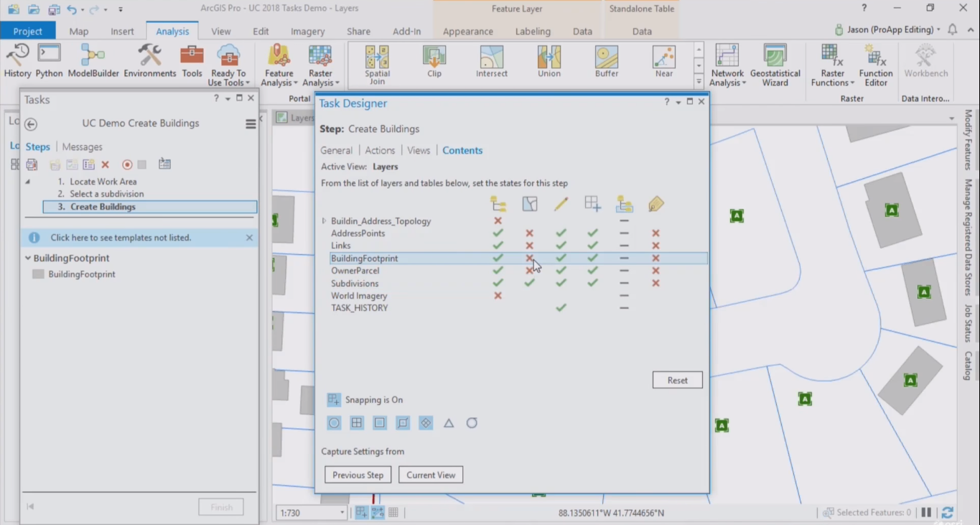This screenshot has width=980, height=525.
Task: Click the notifications bell icon
Action: coord(953,29)
